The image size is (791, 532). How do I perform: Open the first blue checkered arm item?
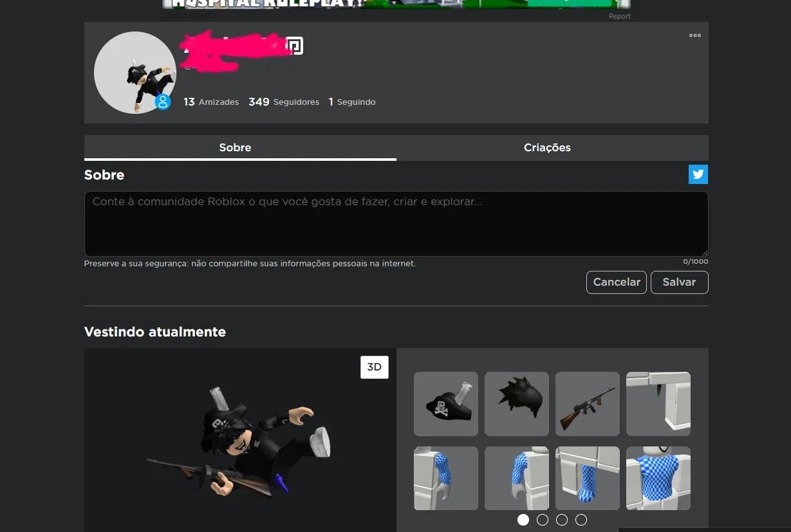tap(446, 479)
